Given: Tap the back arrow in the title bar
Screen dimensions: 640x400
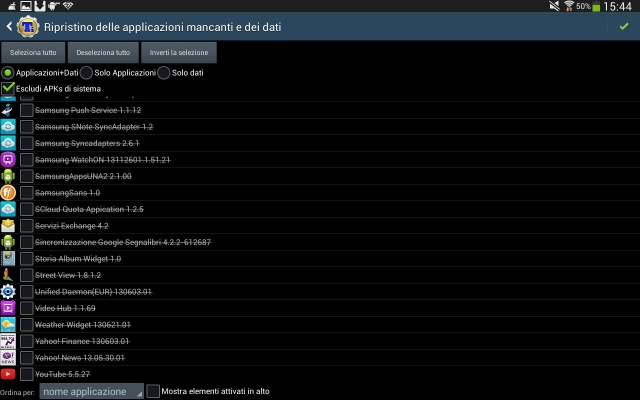Looking at the screenshot, I should pyautogui.click(x=9, y=27).
